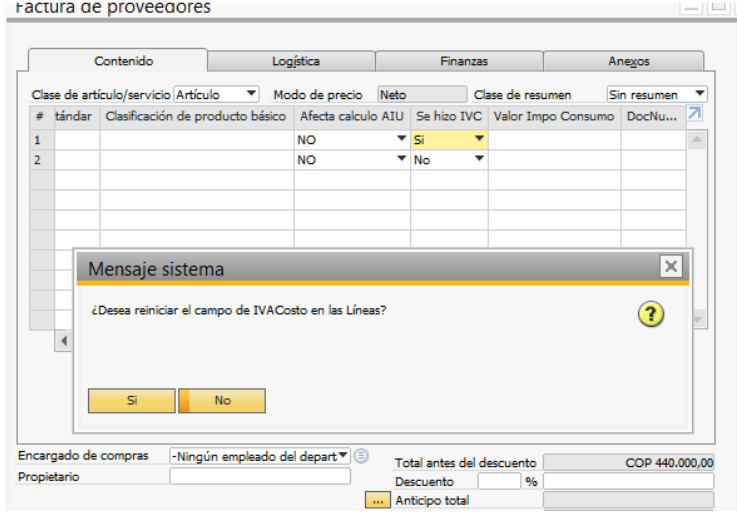Expand Afecta calculo AIU dropdown in row 1
Image resolution: width=737 pixels, height=516 pixels.
pos(401,140)
